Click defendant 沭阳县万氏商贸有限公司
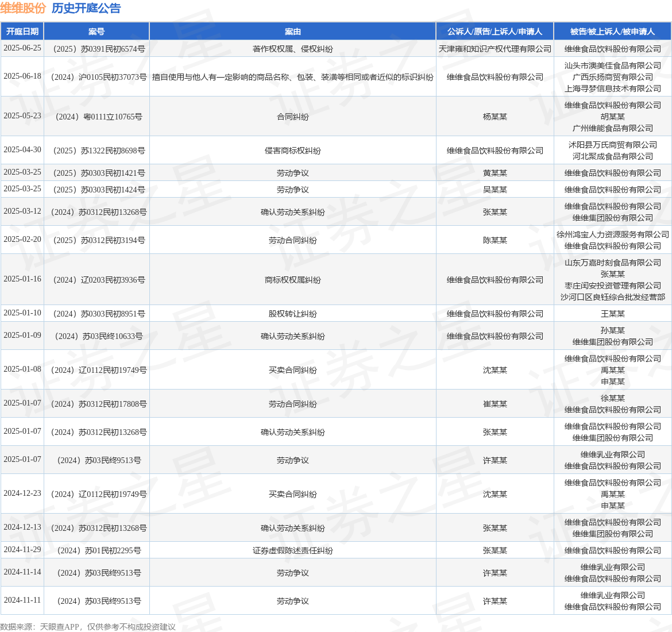Image resolution: width=672 pixels, height=632 pixels. [x=612, y=145]
